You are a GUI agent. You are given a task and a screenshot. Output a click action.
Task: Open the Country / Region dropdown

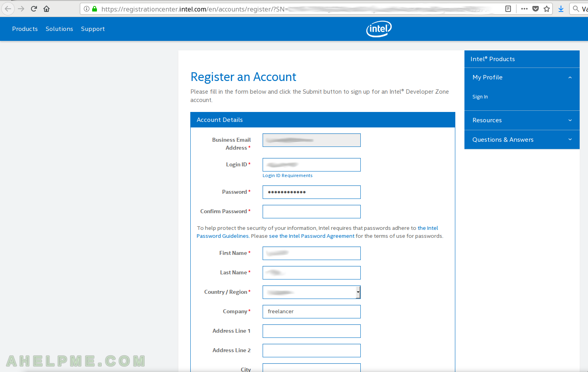311,292
